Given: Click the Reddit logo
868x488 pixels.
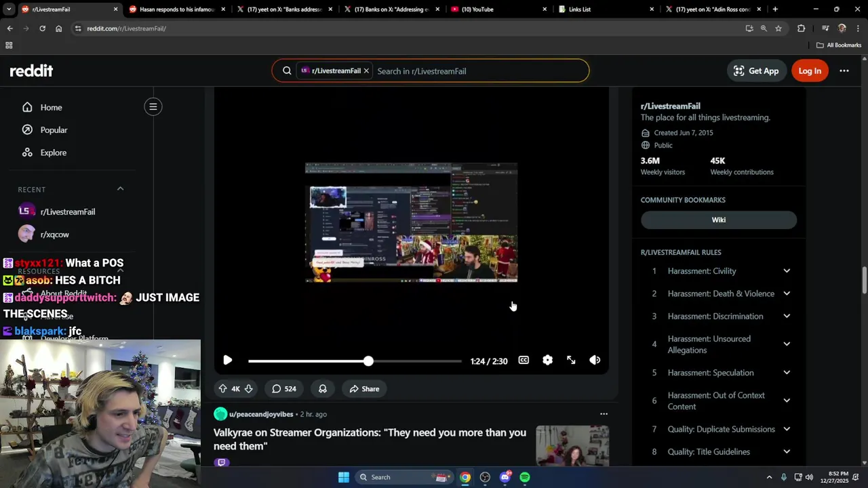Looking at the screenshot, I should pyautogui.click(x=31, y=70).
